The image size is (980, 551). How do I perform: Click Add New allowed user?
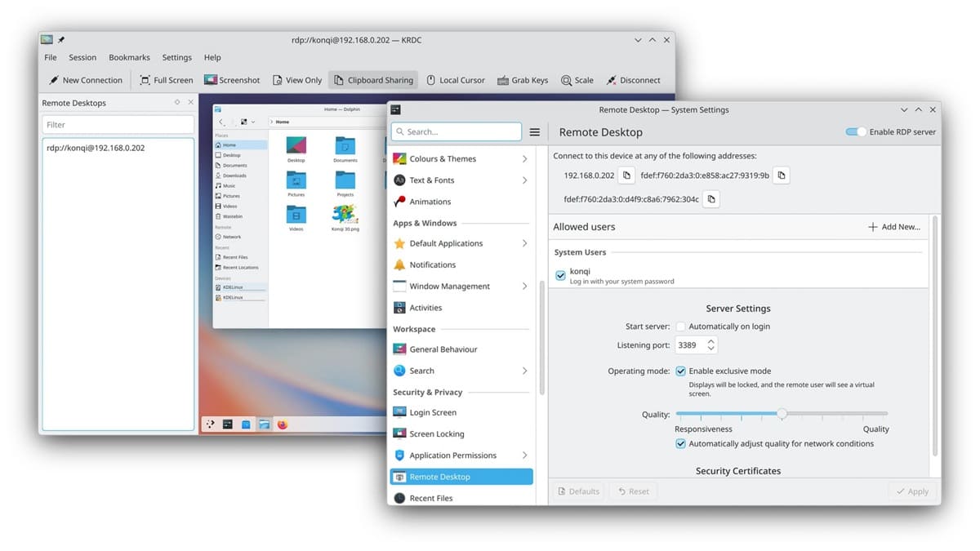(894, 227)
